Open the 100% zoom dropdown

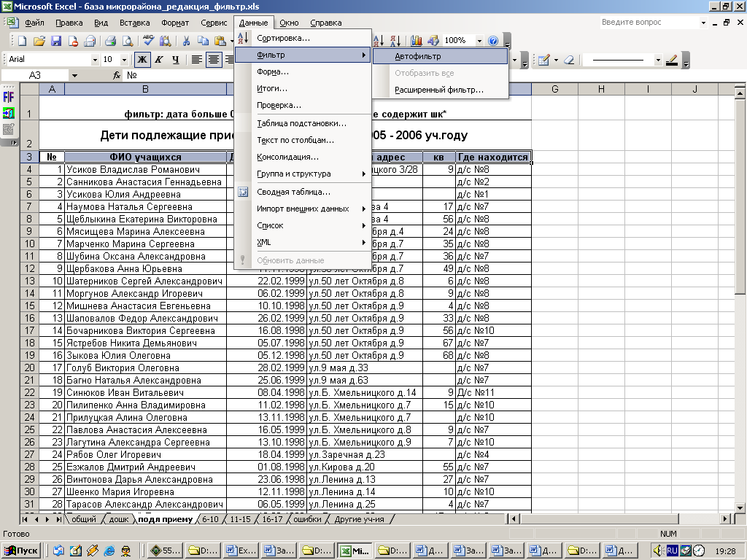(479, 41)
